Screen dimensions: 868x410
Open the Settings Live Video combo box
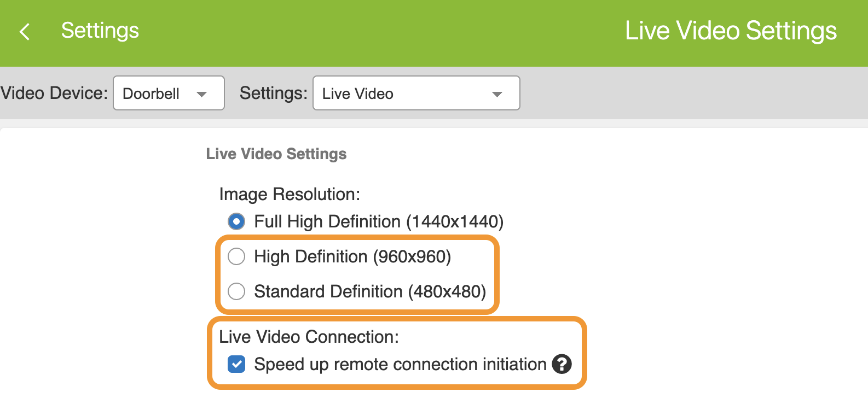click(416, 93)
